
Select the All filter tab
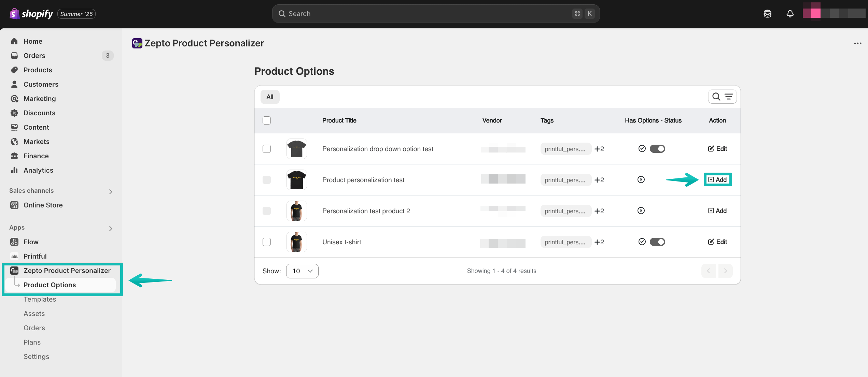270,97
